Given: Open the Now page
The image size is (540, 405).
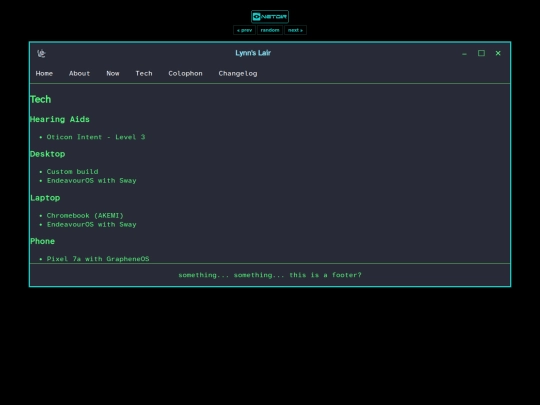Looking at the screenshot, I should [x=113, y=73].
